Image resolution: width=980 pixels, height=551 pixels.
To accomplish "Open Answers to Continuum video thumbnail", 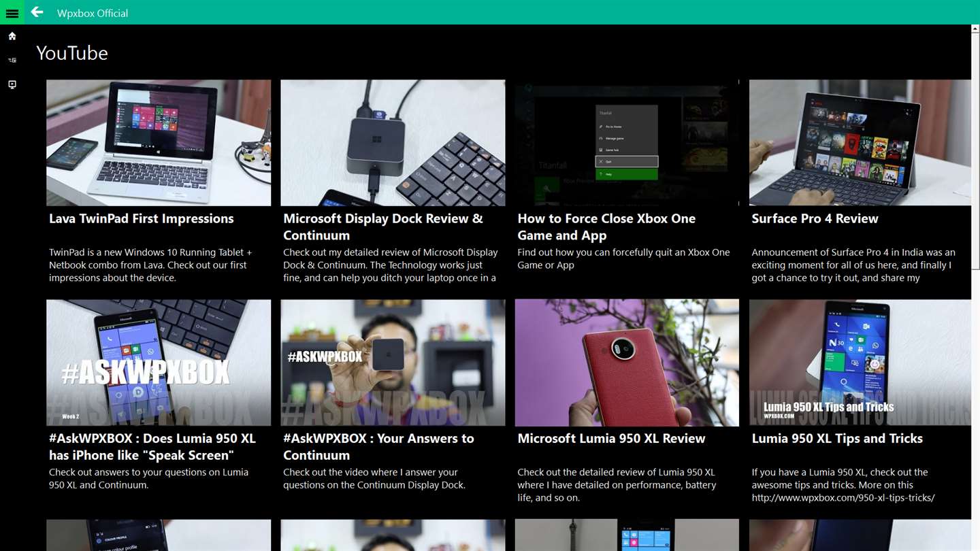I will click(x=393, y=363).
